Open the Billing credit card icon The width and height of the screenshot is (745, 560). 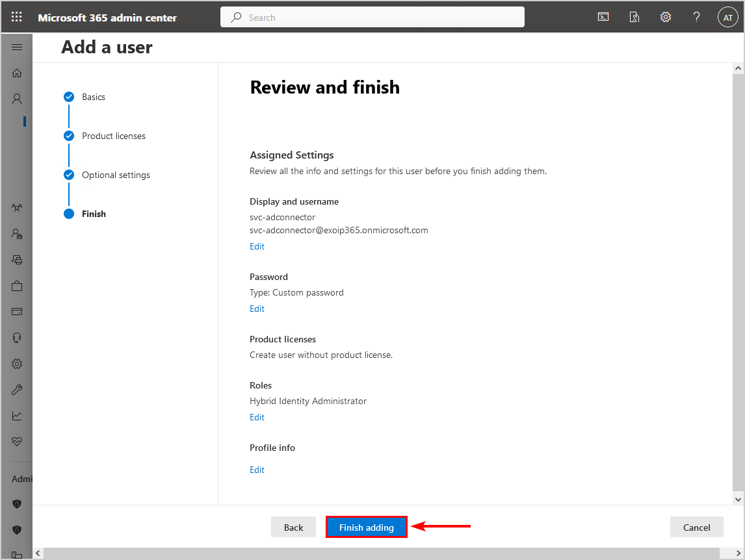(17, 312)
